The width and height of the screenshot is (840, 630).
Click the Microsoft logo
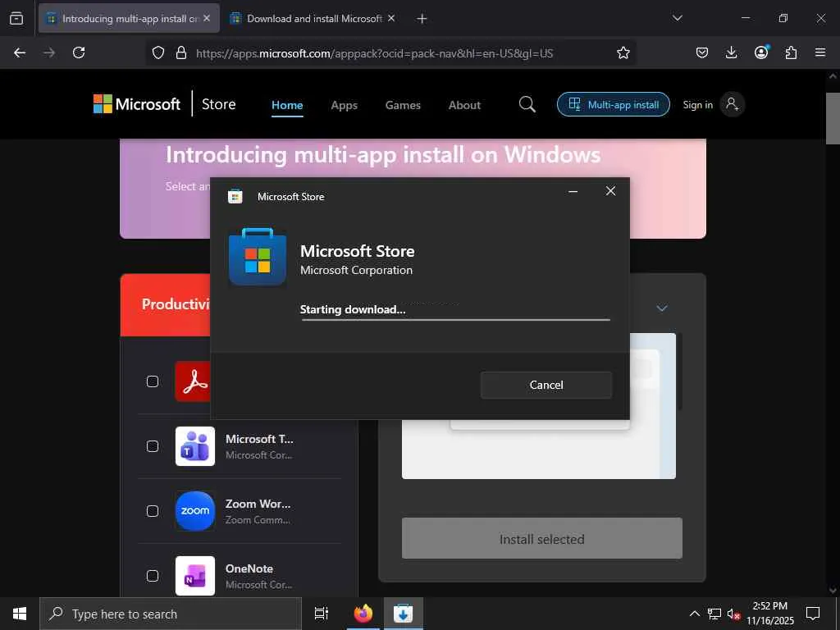click(x=137, y=104)
